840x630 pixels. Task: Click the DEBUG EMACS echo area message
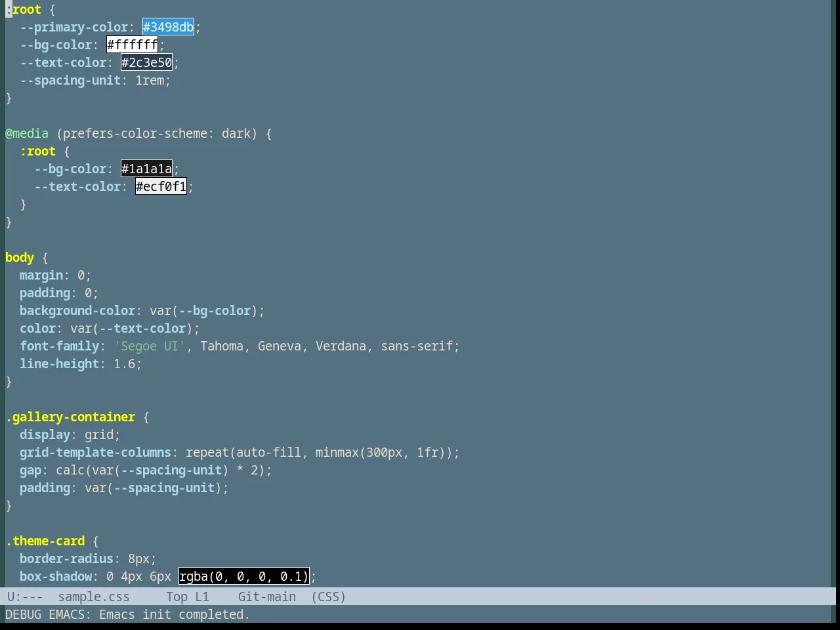127,614
